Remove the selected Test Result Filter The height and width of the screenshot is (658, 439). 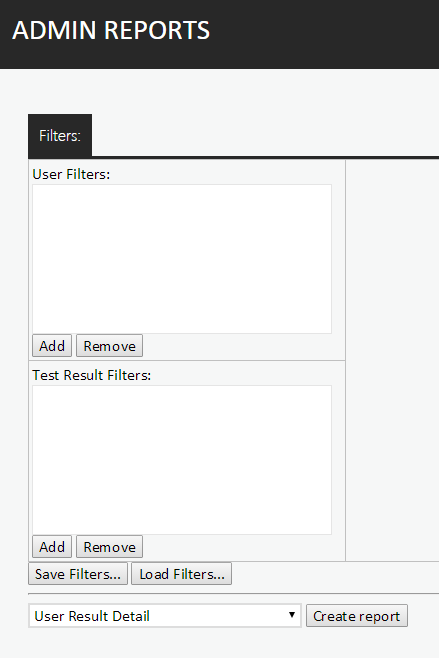(x=110, y=547)
